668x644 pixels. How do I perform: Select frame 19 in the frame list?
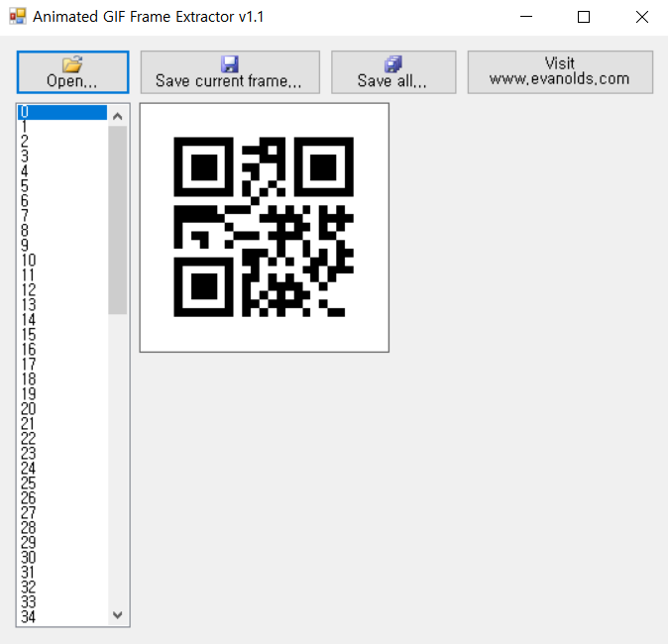[62, 394]
